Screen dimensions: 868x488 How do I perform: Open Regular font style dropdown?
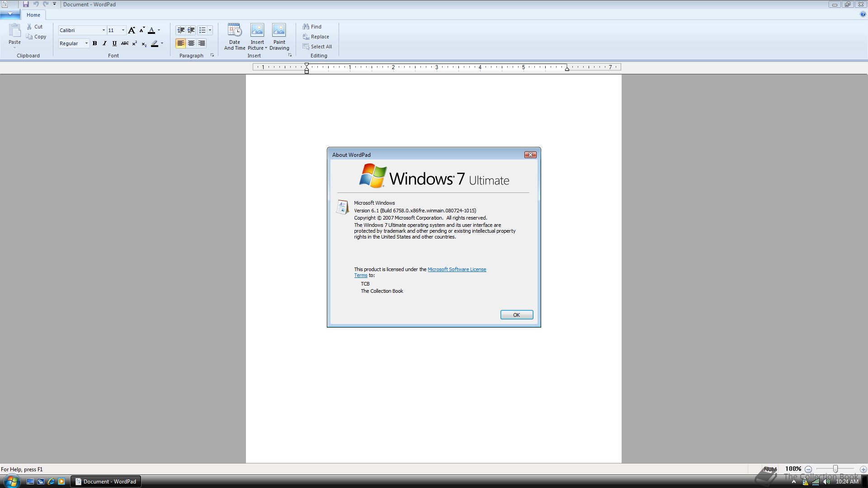click(x=86, y=43)
